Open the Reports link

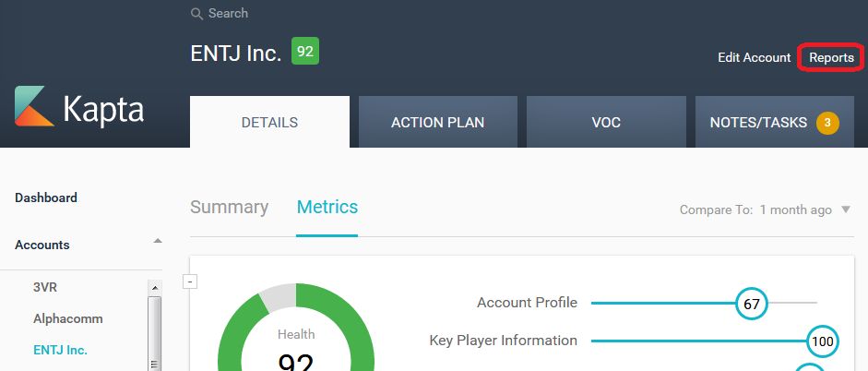[x=831, y=57]
